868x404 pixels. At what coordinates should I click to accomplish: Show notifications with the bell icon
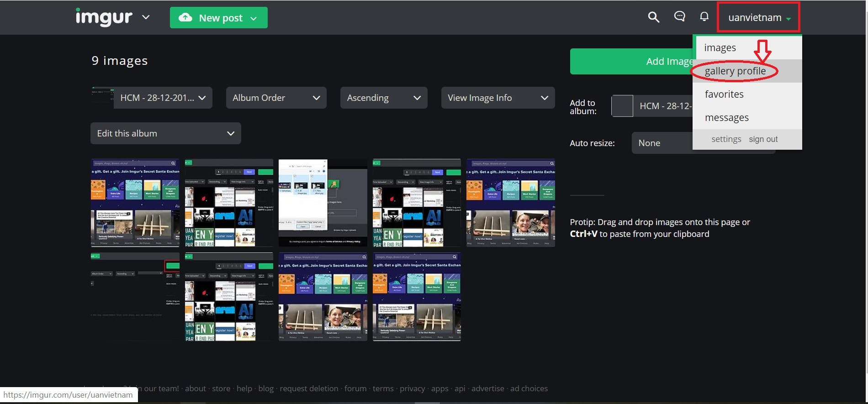(704, 17)
